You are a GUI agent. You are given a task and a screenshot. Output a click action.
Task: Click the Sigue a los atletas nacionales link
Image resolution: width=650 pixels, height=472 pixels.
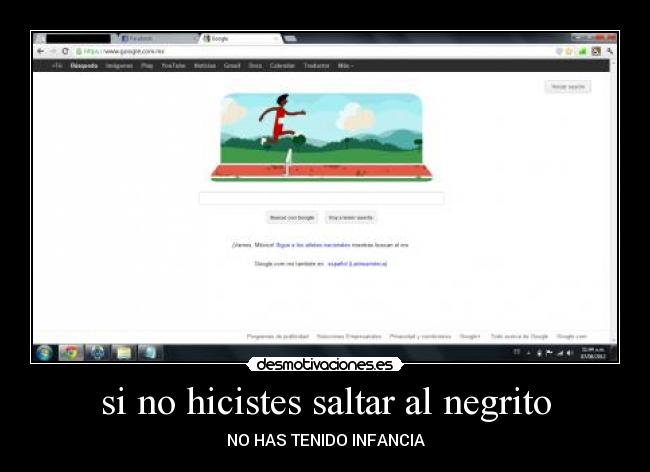(x=313, y=245)
